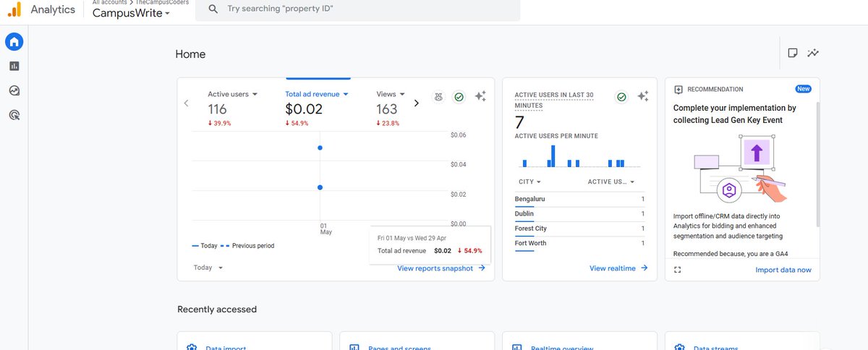Show next metrics with right chevron
Image resolution: width=868 pixels, height=350 pixels.
pos(416,103)
